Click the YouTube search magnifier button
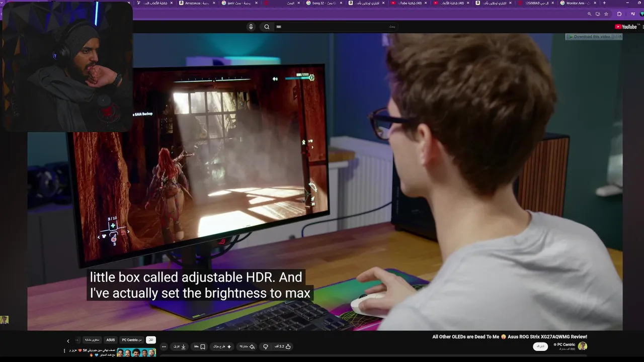Viewport: 644px width, 362px height. (267, 27)
